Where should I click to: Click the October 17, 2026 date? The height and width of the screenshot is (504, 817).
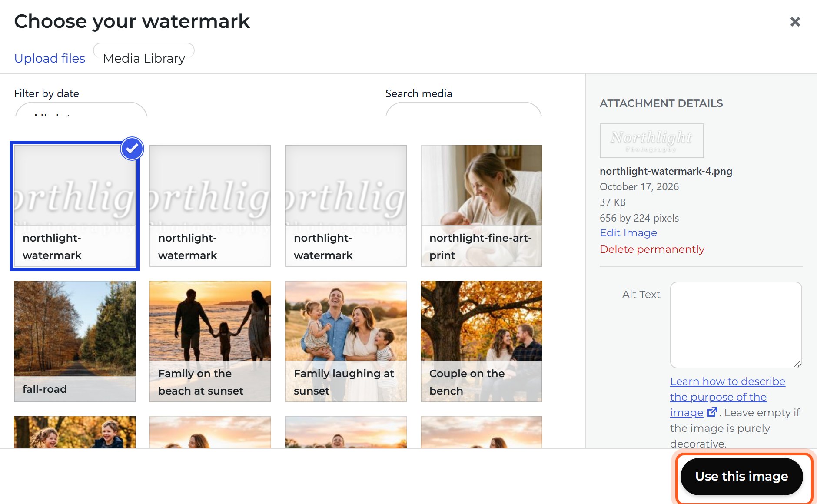(639, 187)
